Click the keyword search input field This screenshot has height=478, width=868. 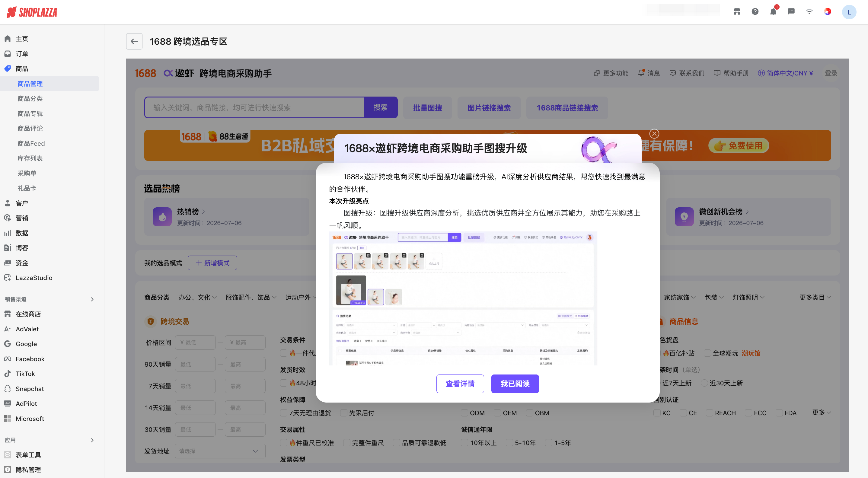(x=255, y=107)
